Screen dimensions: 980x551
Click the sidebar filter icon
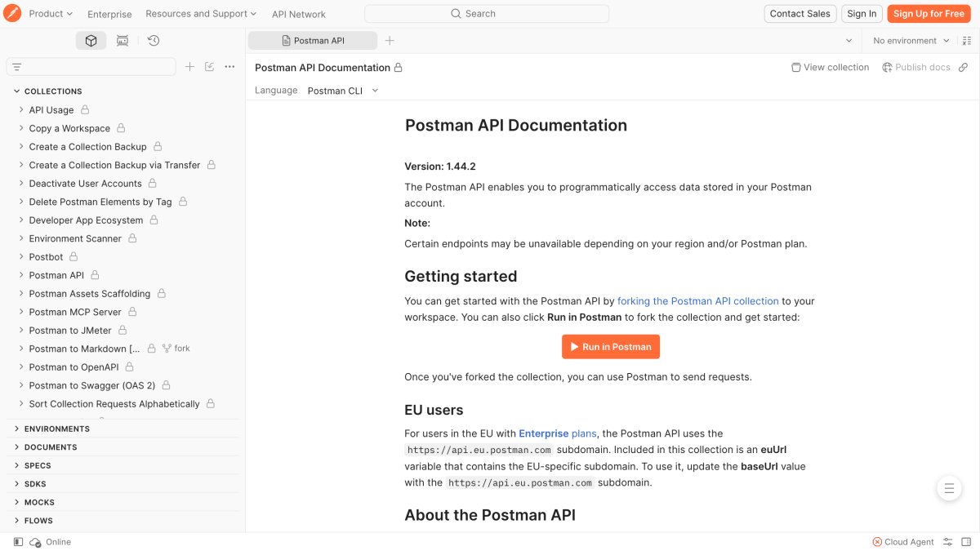(16, 67)
